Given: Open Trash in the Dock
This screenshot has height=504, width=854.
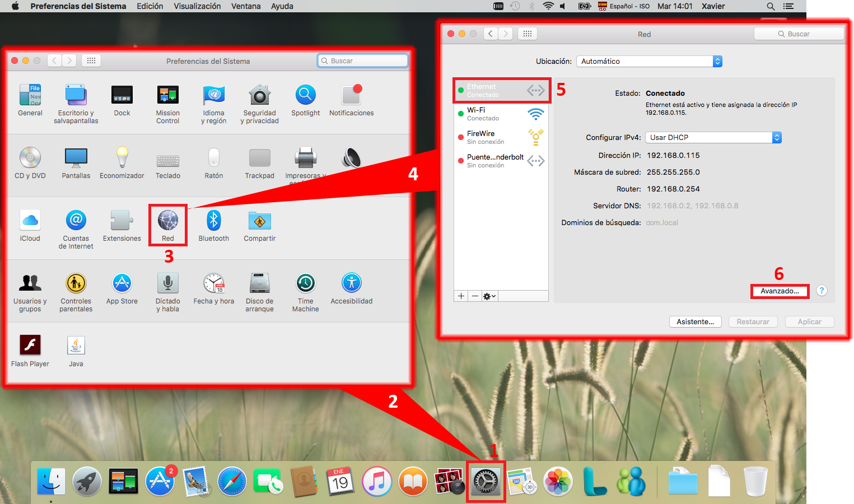Looking at the screenshot, I should pos(755,481).
